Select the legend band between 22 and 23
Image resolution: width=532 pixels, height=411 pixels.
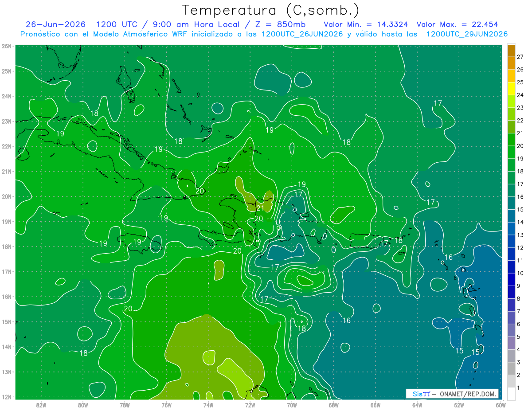(511, 114)
